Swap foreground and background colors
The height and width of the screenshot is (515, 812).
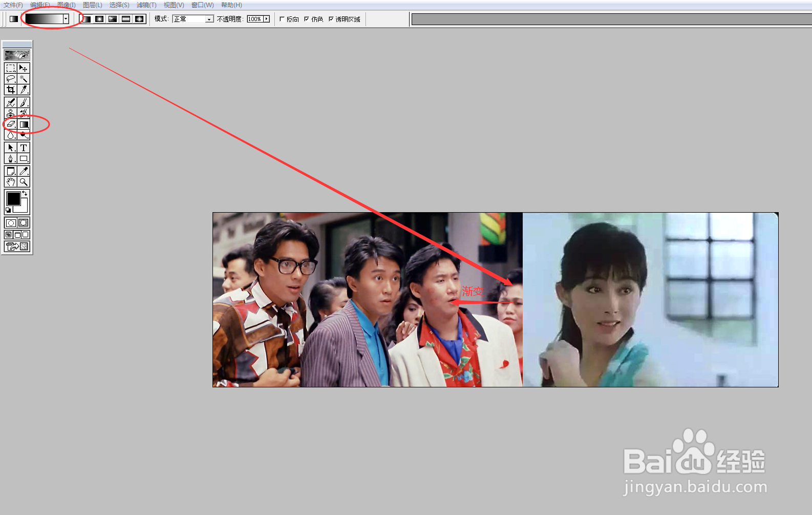point(25,193)
